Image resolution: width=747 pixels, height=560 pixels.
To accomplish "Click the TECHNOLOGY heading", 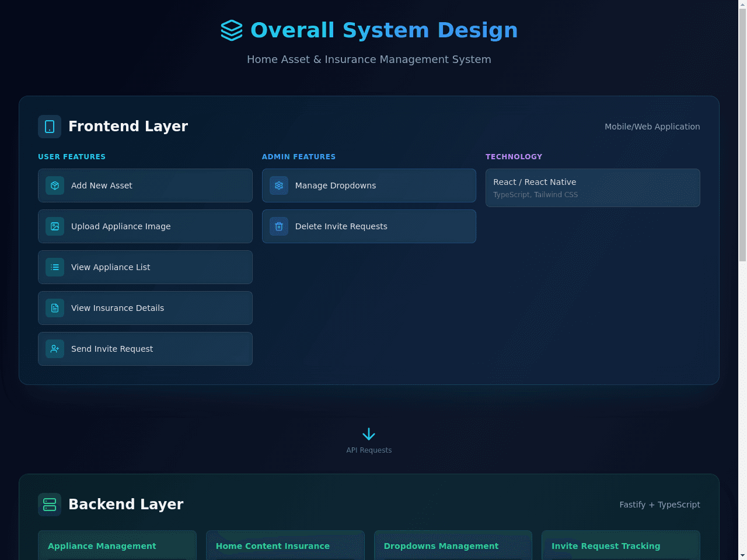I will point(514,157).
